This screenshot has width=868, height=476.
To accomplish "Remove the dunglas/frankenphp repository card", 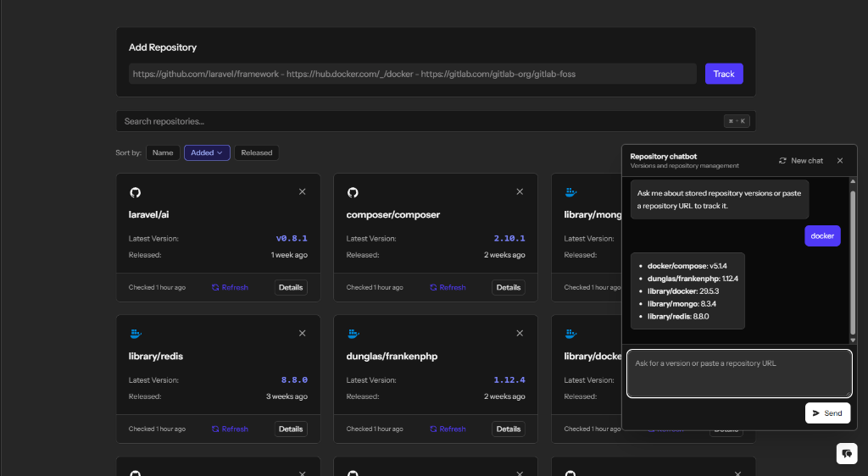I will 520,334.
